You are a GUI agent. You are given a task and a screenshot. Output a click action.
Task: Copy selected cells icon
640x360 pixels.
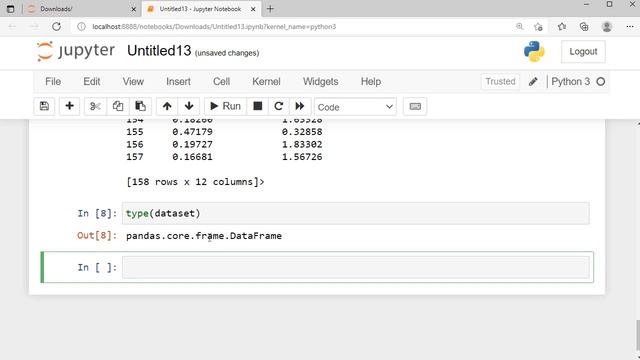click(x=118, y=107)
